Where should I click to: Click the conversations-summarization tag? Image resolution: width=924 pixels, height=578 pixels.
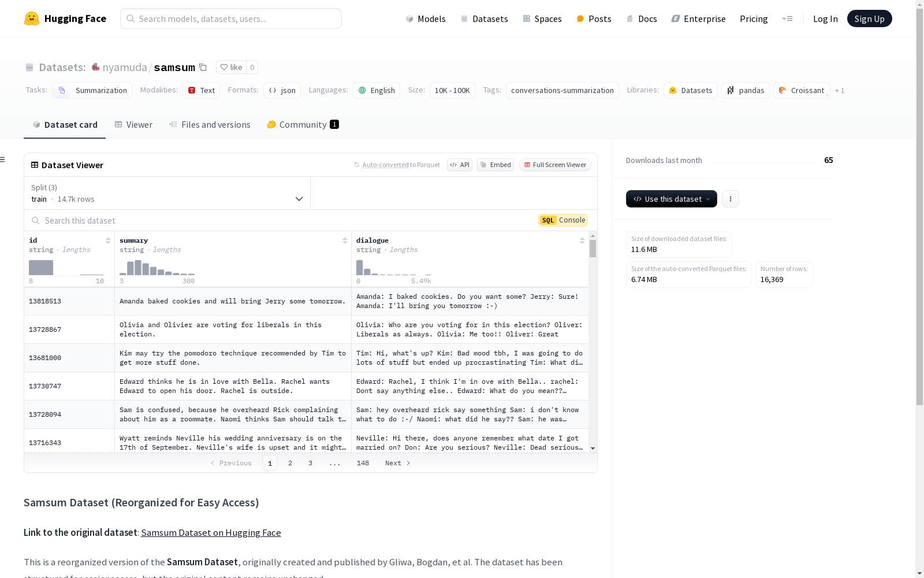(x=562, y=90)
